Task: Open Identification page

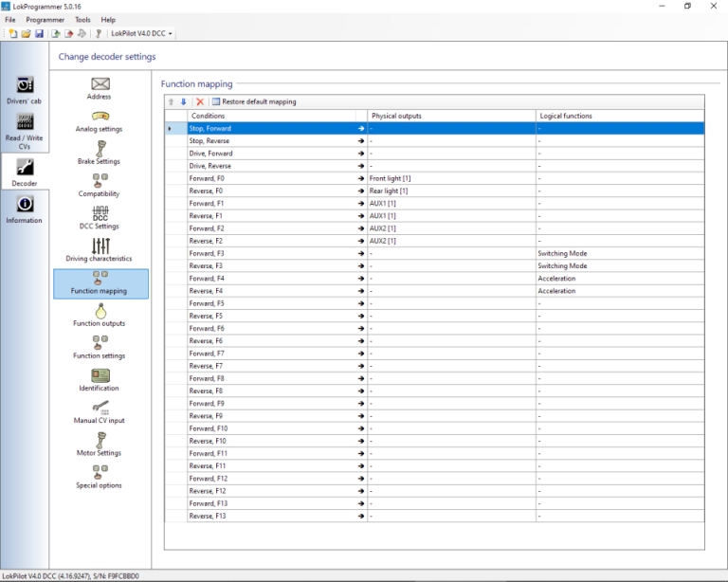Action: (100, 380)
